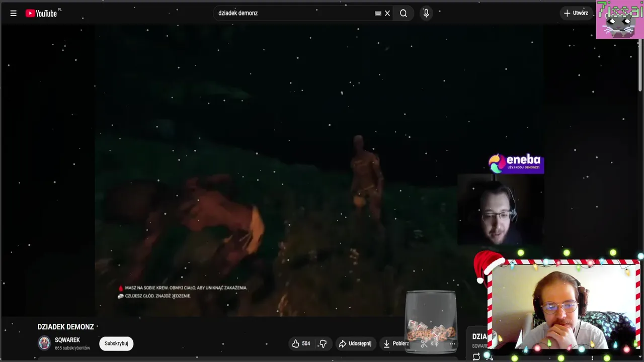Create a clip with the Klip button

[430, 343]
